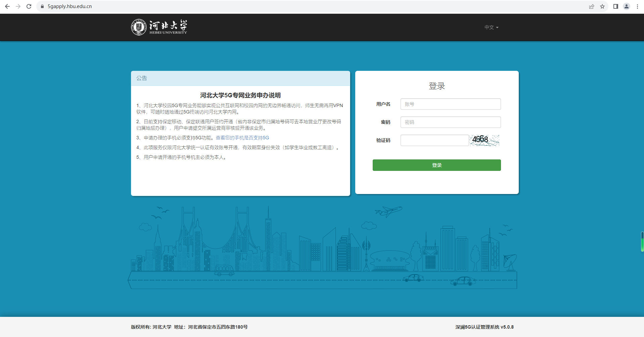Click the green 登录 button
This screenshot has height=337, width=644.
coord(436,165)
